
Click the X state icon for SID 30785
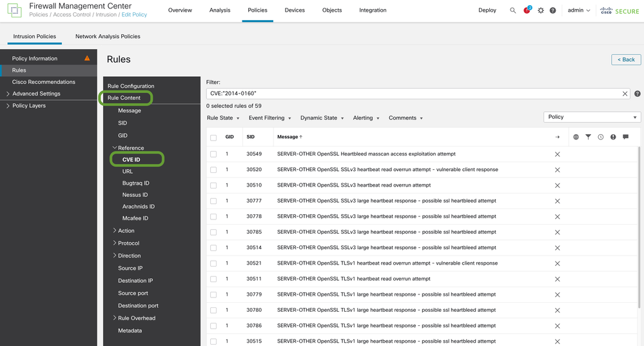coord(558,232)
